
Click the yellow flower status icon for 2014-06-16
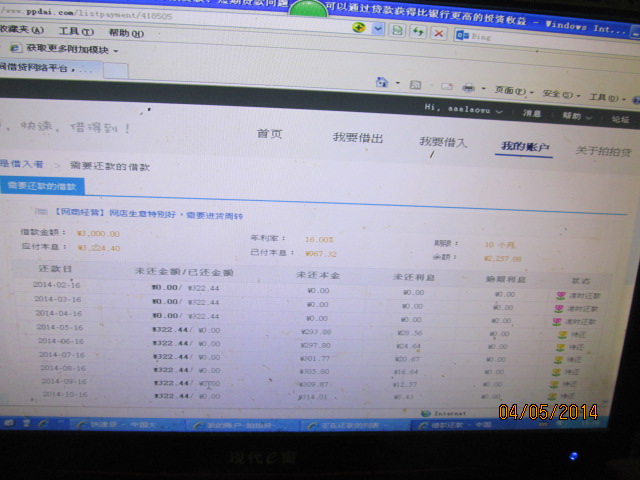[560, 347]
